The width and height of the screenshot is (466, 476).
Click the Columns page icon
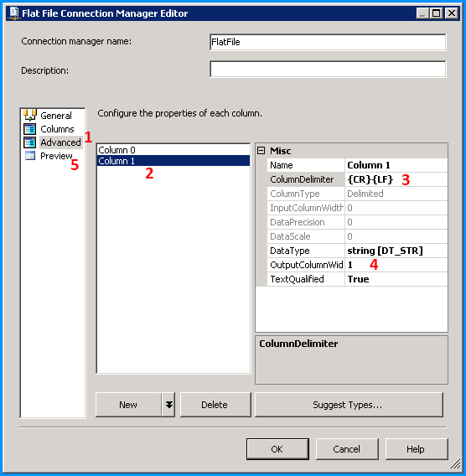[x=29, y=129]
